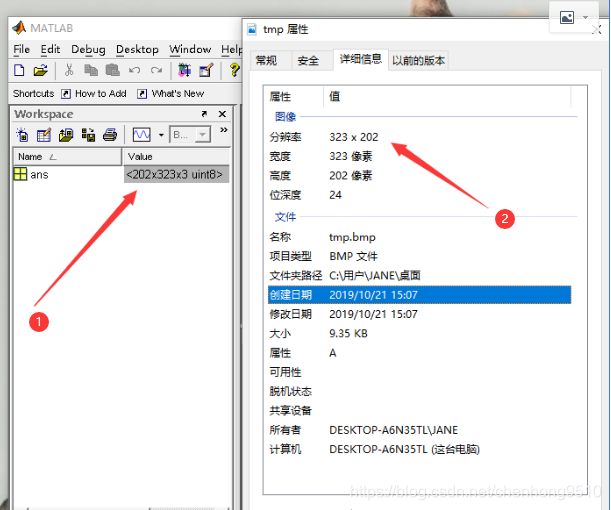Click the image icon button at top right
The image size is (611, 510).
coord(567,18)
